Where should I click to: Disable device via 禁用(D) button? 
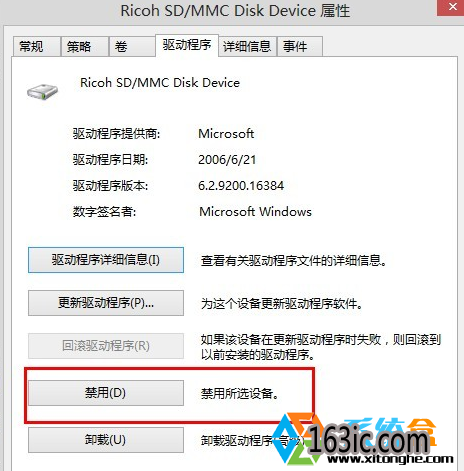(106, 393)
